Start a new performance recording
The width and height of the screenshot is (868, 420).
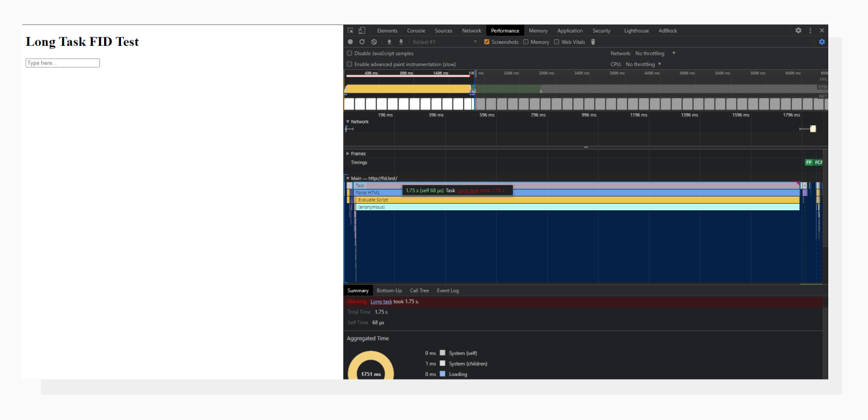click(350, 42)
